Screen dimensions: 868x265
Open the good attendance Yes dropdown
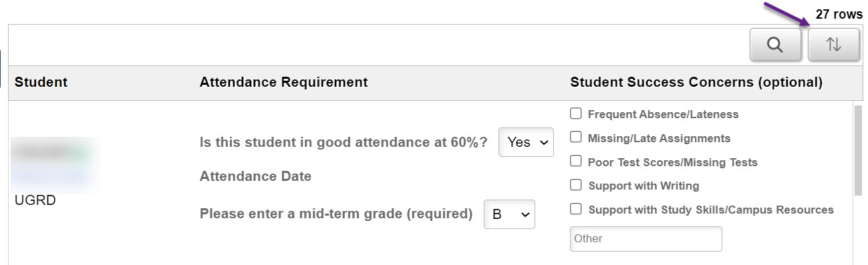point(526,142)
